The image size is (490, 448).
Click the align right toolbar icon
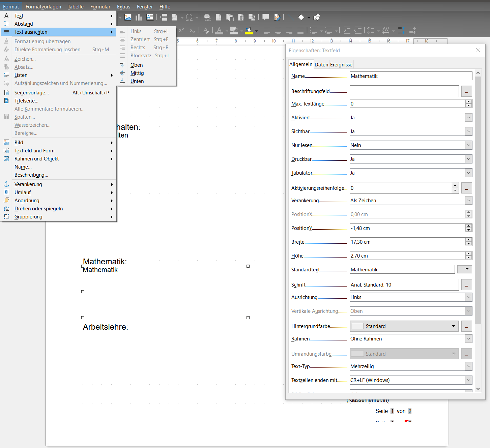point(289,30)
